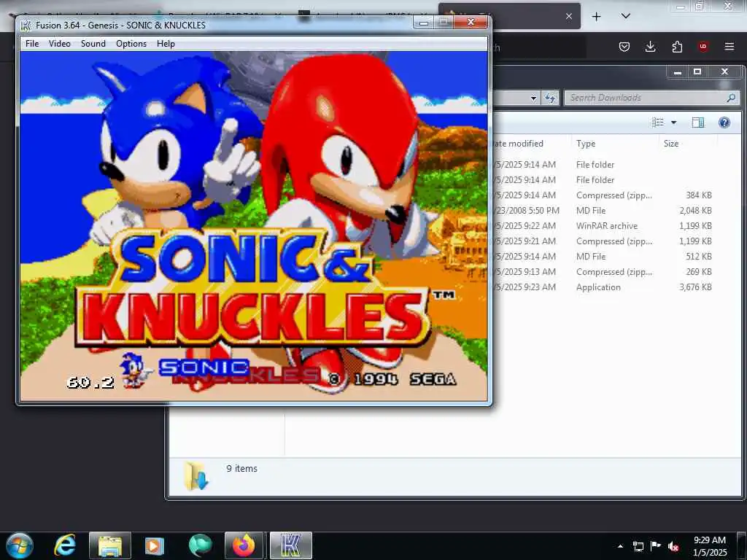Image resolution: width=747 pixels, height=560 pixels.
Task: Open the Action Center flag icon
Action: [x=656, y=546]
